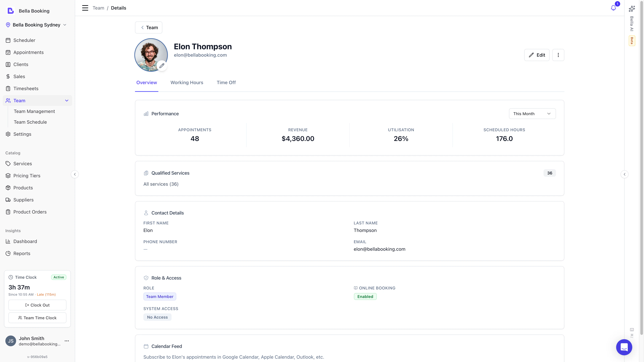Click the Suppliers sidebar icon
Image resolution: width=644 pixels, height=362 pixels.
8,200
